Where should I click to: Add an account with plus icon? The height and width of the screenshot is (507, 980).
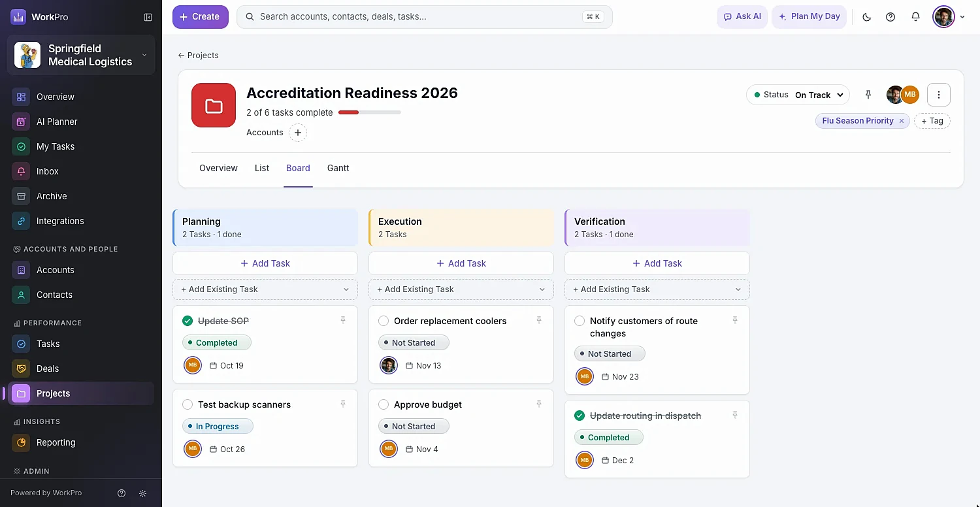click(298, 133)
